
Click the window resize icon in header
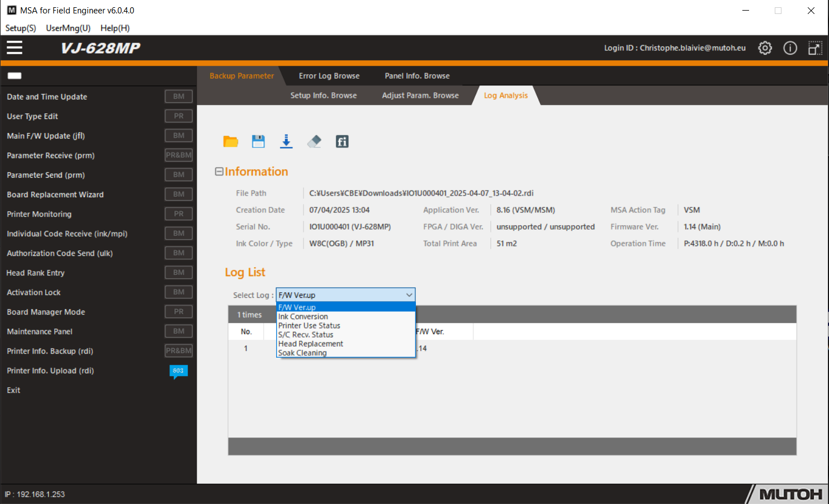[815, 48]
